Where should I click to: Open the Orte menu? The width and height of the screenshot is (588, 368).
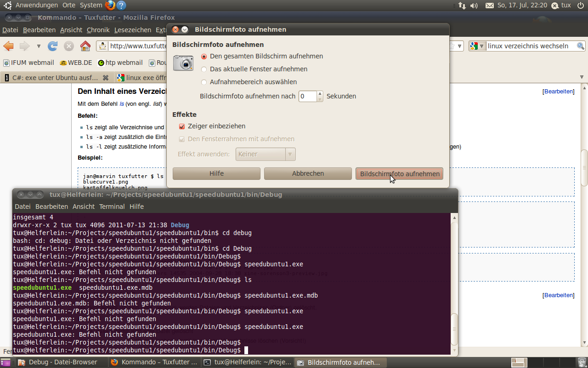point(69,6)
